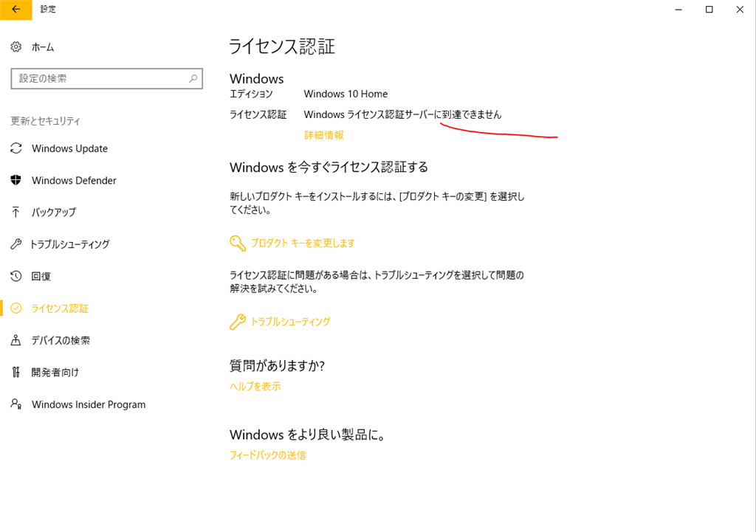Click the 質問がありますか? heading
This screenshot has width=756, height=532.
coord(278,366)
